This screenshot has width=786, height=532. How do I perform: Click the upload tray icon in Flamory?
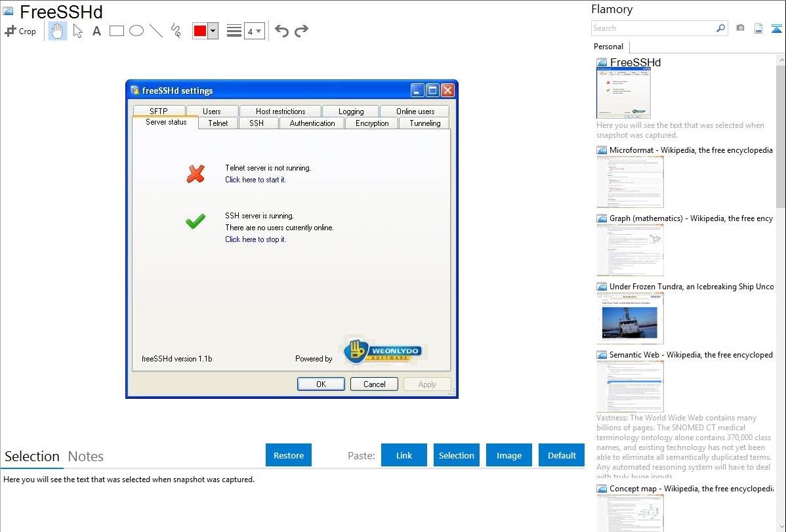(776, 28)
